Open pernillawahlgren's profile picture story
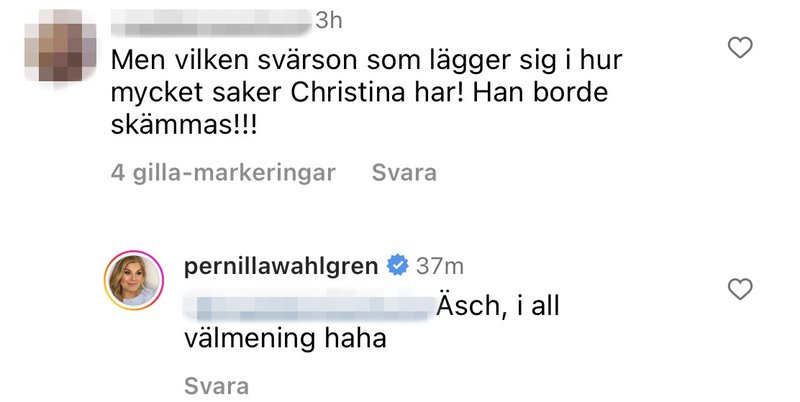The width and height of the screenshot is (800, 402). tap(134, 281)
